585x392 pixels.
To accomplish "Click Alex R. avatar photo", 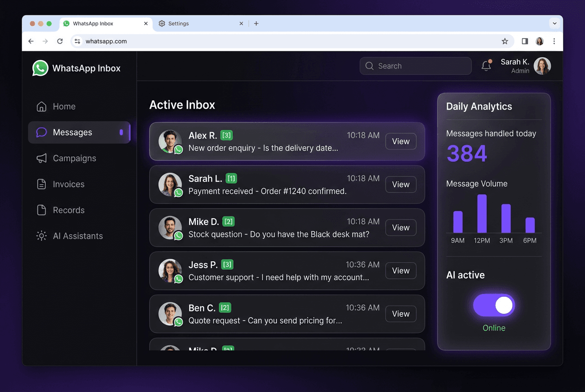I will coord(170,141).
